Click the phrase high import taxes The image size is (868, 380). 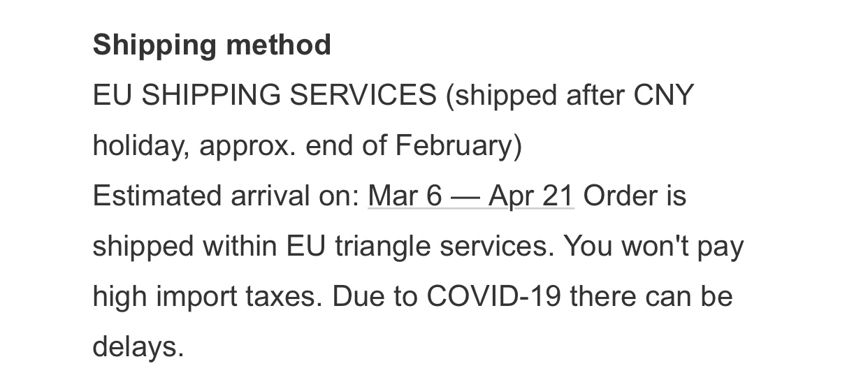(x=208, y=297)
